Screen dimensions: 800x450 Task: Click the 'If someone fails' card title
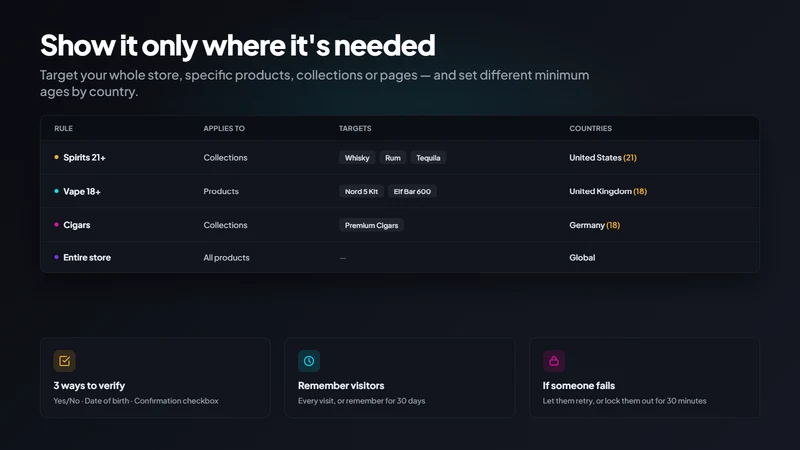[579, 386]
